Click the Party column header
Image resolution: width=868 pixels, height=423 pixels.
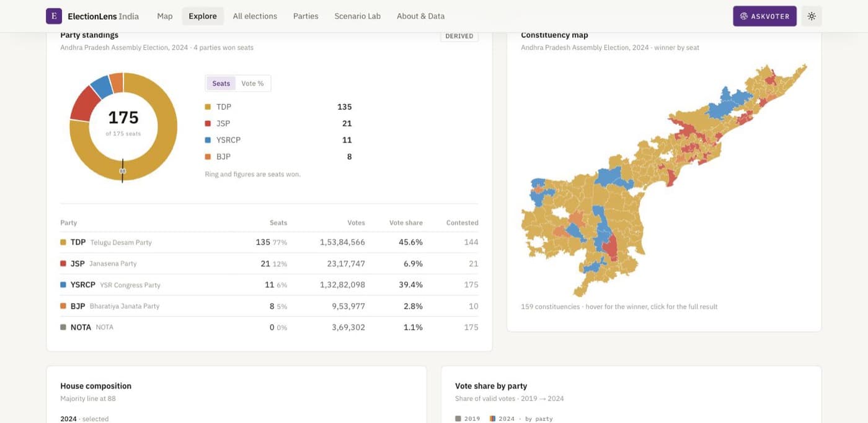pyautogui.click(x=69, y=223)
